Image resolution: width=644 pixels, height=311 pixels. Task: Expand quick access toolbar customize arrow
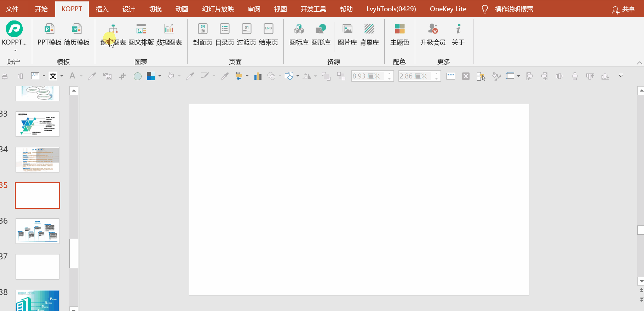coord(621,76)
